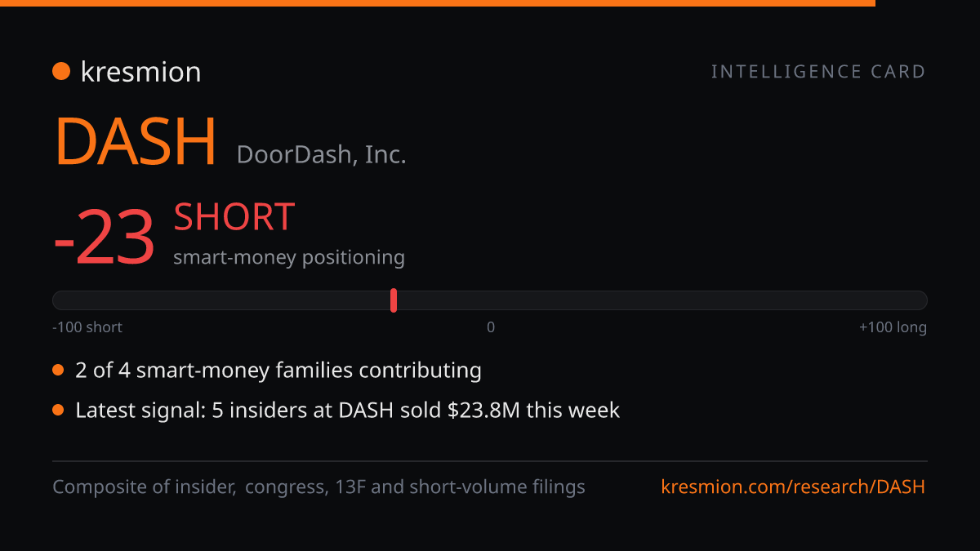Click the 2 of 4 smart-money families text
The image size is (980, 551).
coord(278,371)
